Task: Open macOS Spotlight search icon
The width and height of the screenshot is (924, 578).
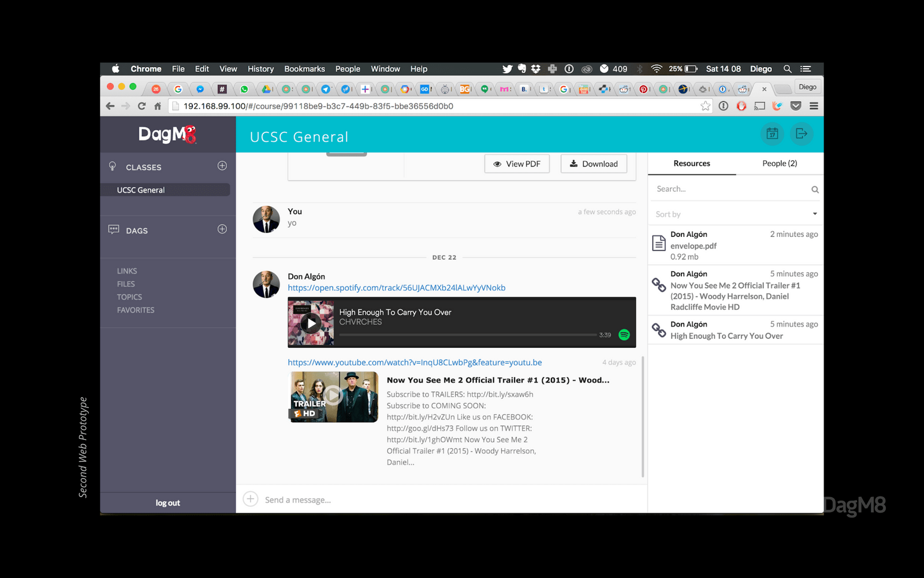Action: click(x=787, y=69)
